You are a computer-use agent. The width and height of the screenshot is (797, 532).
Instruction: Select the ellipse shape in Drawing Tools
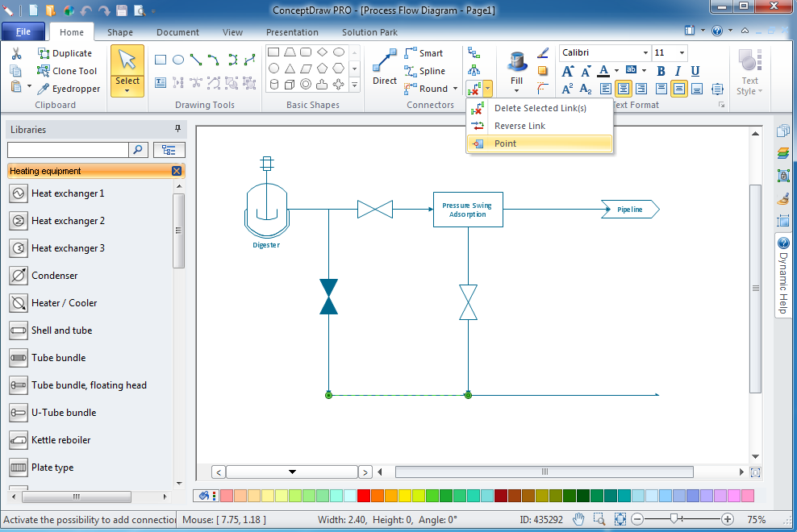point(177,59)
